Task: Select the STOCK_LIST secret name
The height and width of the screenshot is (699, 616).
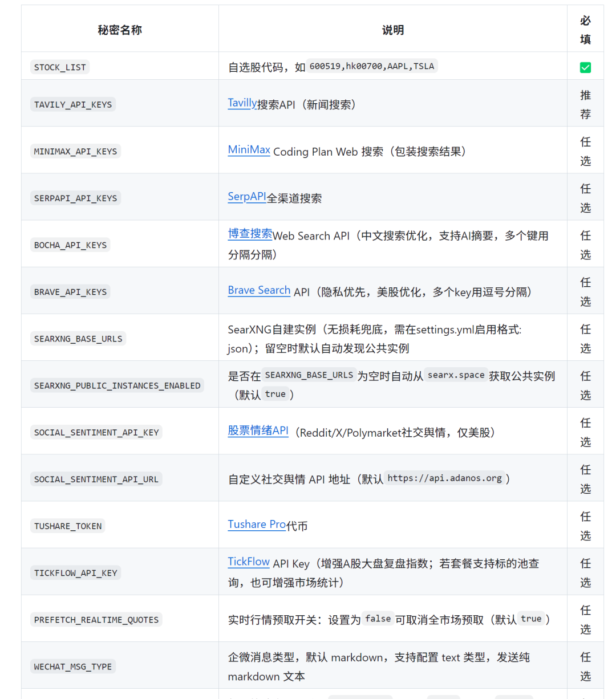Action: (x=59, y=67)
